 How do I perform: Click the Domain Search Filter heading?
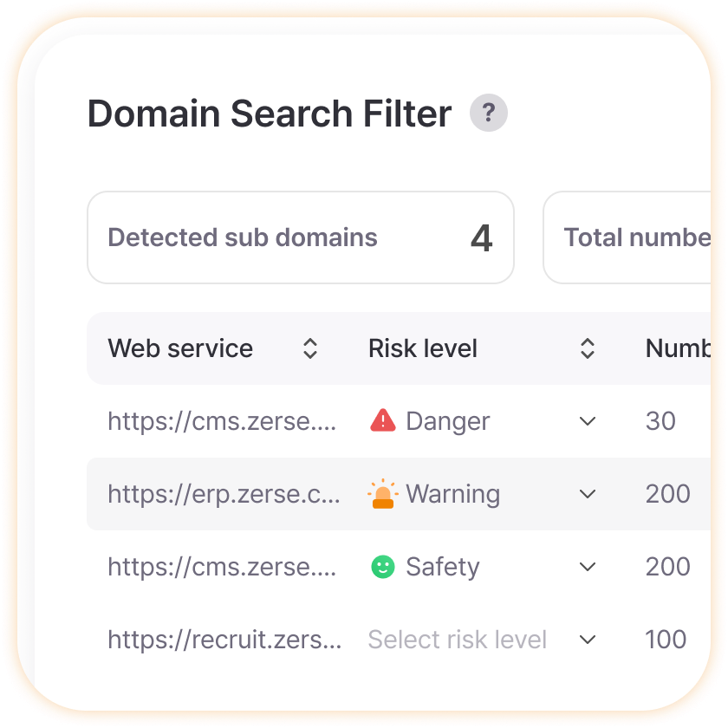(x=270, y=114)
